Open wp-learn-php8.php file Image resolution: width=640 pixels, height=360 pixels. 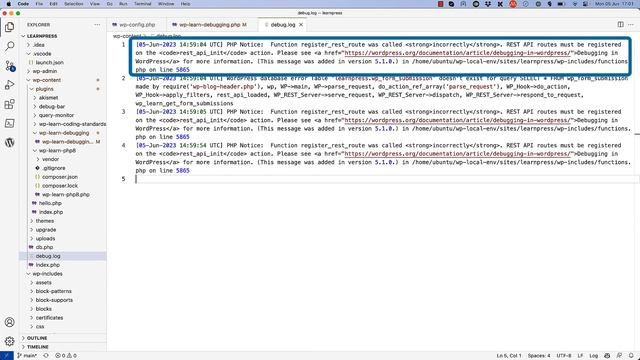point(65,195)
